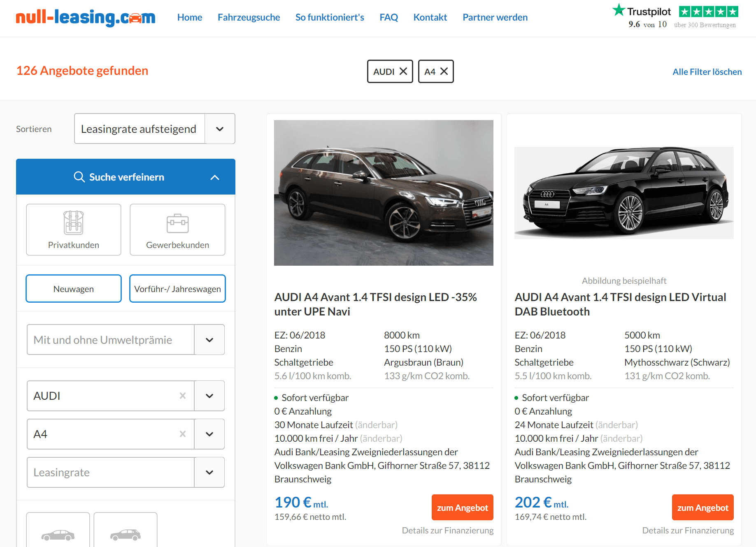This screenshot has height=547, width=756.
Task: Click the magnifier icon in Suche verfeinern
Action: [x=79, y=177]
